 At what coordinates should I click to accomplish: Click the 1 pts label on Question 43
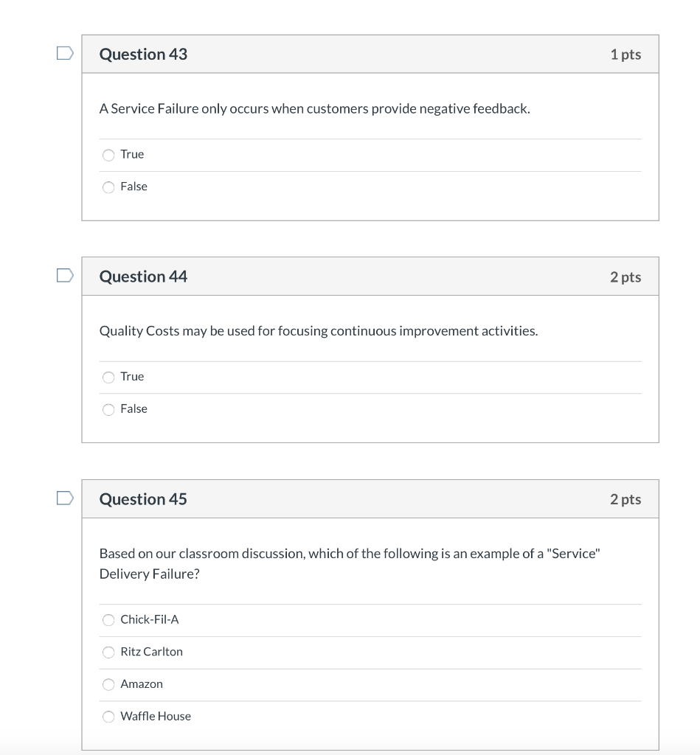(x=626, y=54)
